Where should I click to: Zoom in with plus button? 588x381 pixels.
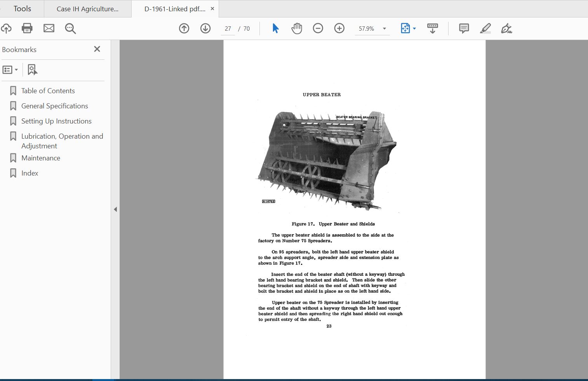tap(339, 28)
